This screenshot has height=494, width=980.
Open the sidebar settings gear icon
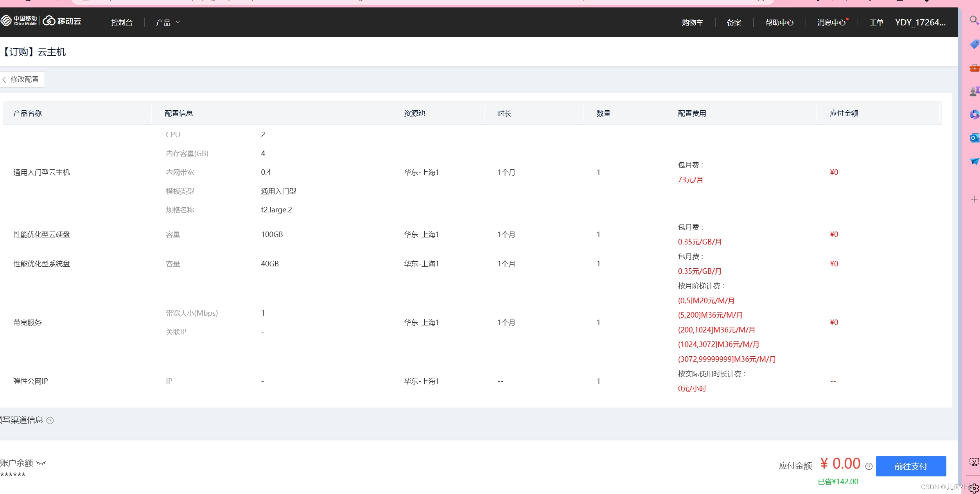tap(974, 488)
